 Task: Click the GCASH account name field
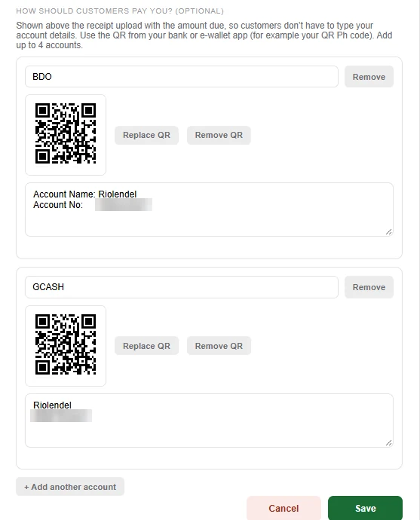pos(182,287)
